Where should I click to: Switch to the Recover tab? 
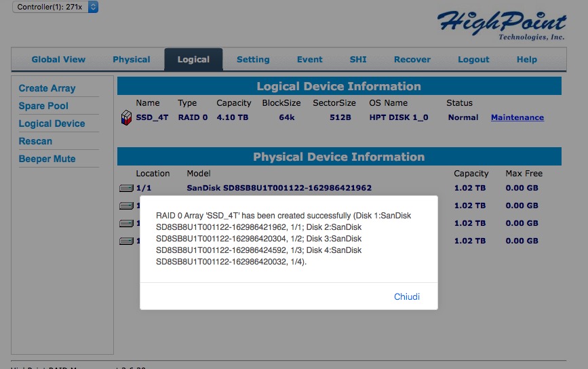pyautogui.click(x=412, y=60)
